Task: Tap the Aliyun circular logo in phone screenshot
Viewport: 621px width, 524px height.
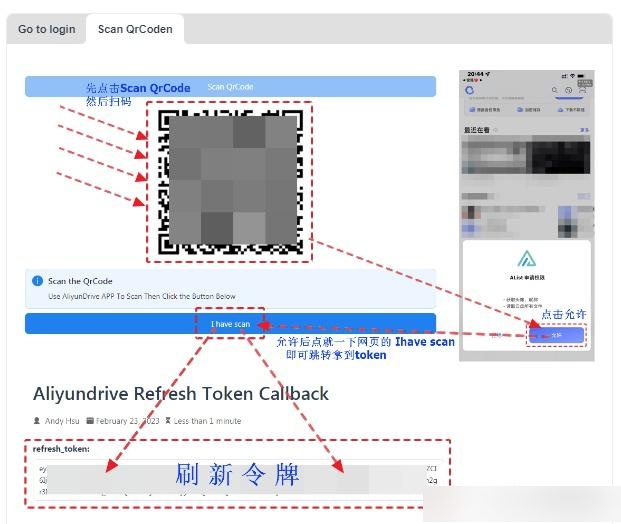Action: (470, 90)
